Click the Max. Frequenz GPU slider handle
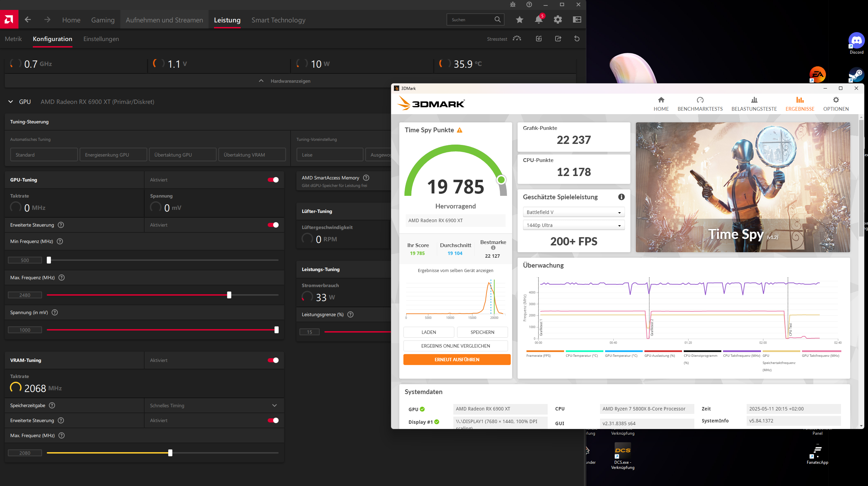Image resolution: width=868 pixels, height=486 pixels. coord(229,295)
